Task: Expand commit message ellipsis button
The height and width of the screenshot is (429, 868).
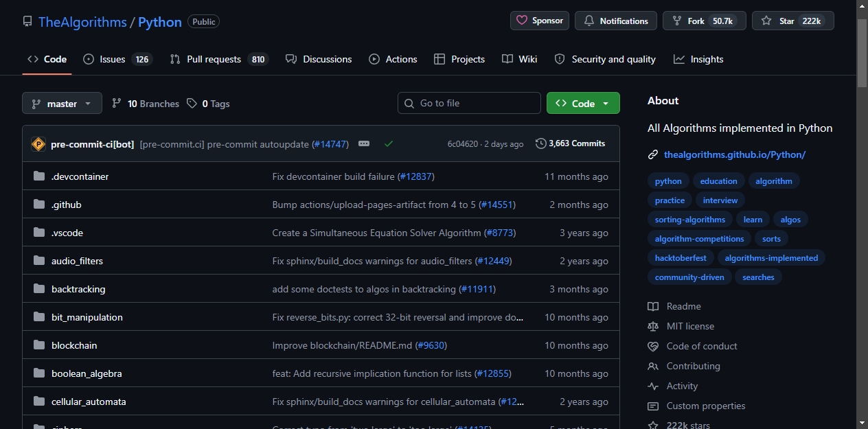Action: pyautogui.click(x=364, y=144)
